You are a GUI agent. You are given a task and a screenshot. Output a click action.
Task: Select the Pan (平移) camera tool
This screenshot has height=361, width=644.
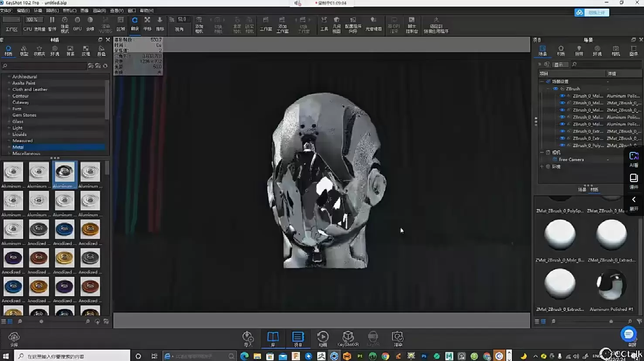[147, 24]
